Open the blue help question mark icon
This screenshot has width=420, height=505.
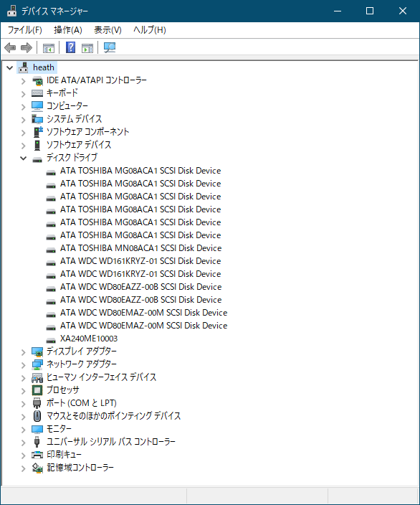(70, 47)
